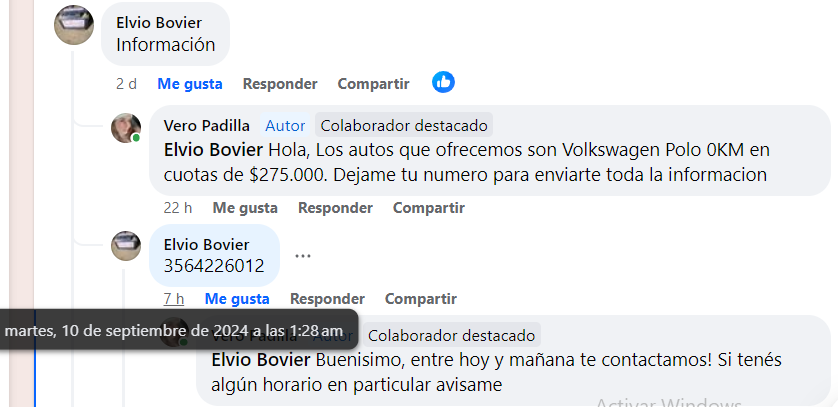
Task: Click Responder under the 3564226012 comment
Action: coord(327,299)
